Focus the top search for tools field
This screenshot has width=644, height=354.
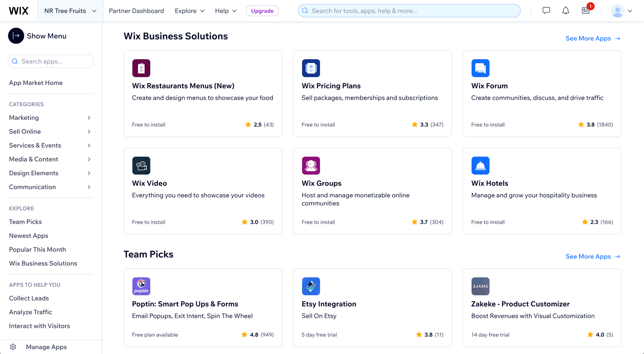[409, 11]
